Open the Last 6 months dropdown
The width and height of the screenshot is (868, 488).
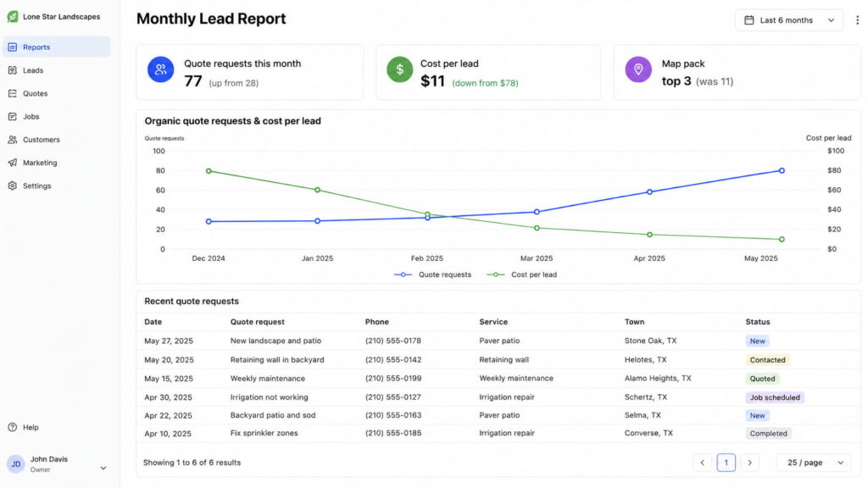coord(789,20)
